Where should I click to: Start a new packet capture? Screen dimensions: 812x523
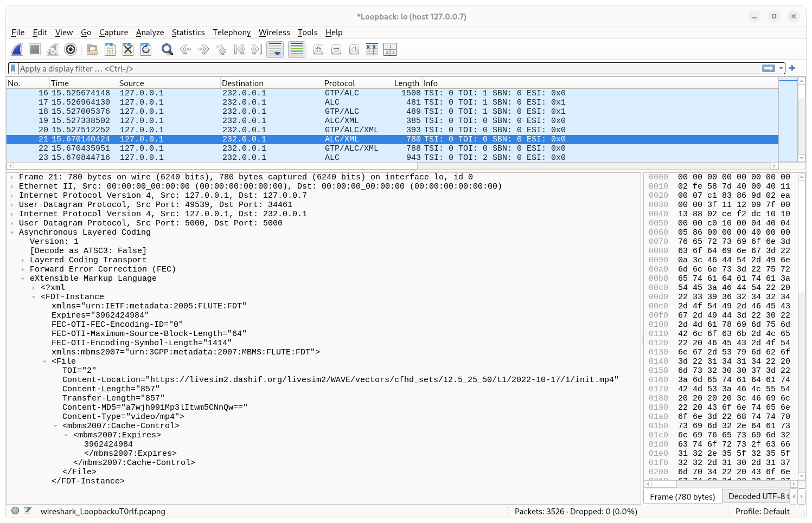(x=17, y=49)
